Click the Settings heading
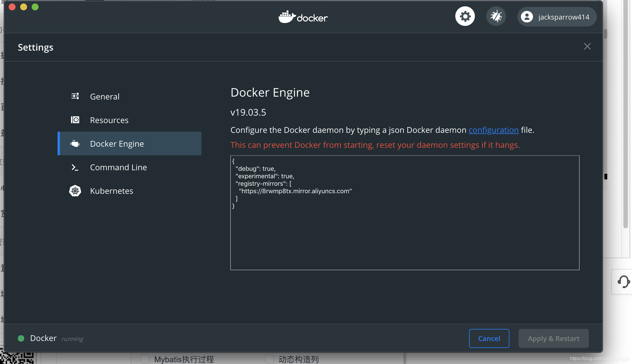The image size is (632, 364). [x=36, y=47]
